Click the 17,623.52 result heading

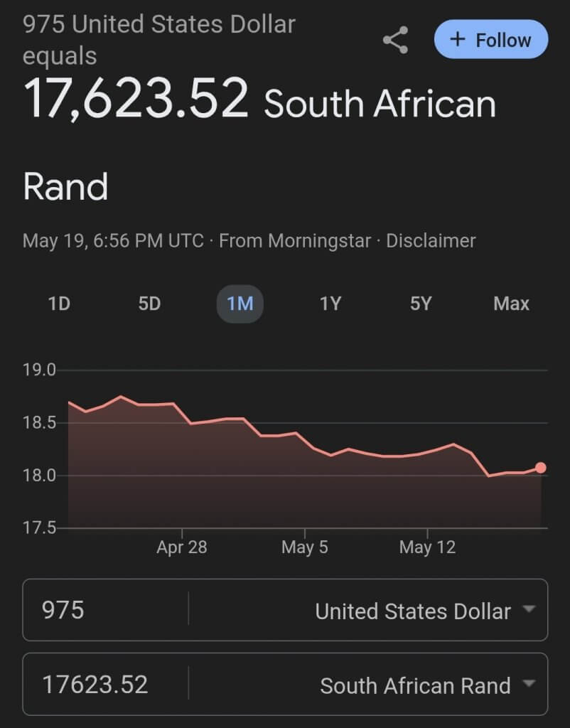point(136,100)
